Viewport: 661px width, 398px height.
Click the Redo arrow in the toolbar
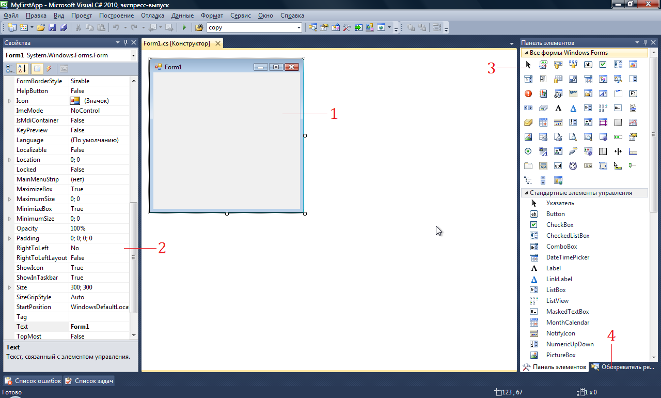point(134,27)
